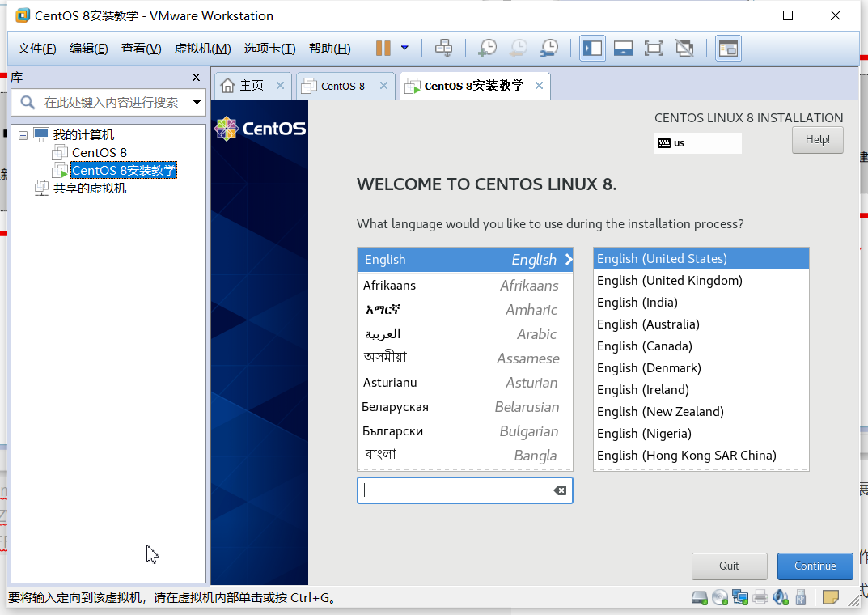Viewport: 868px width, 615px height.
Task: Open the 虚拟机(M) menu
Action: (x=202, y=49)
